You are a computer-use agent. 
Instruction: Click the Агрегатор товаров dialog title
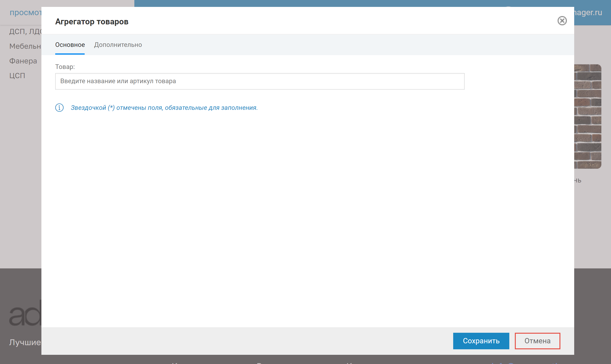[x=92, y=22]
